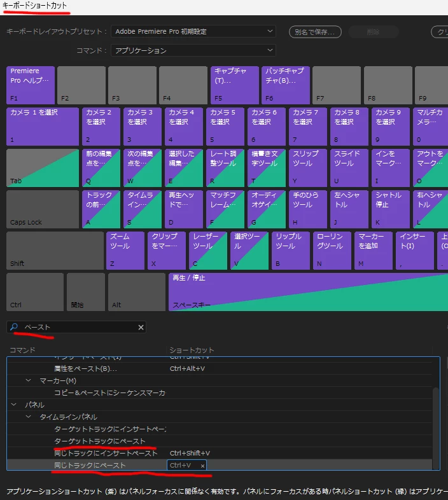Select the Ctrl modifier key

[35, 292]
